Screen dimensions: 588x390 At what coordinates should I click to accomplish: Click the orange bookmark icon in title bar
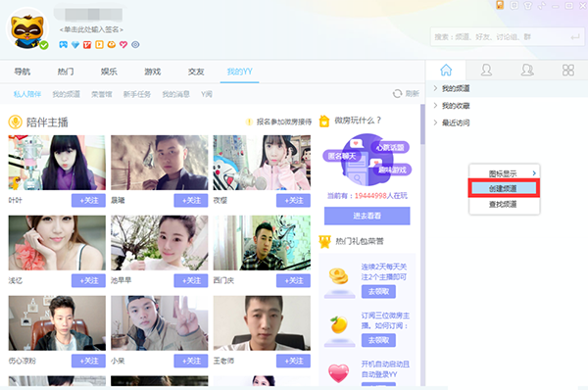click(500, 5)
